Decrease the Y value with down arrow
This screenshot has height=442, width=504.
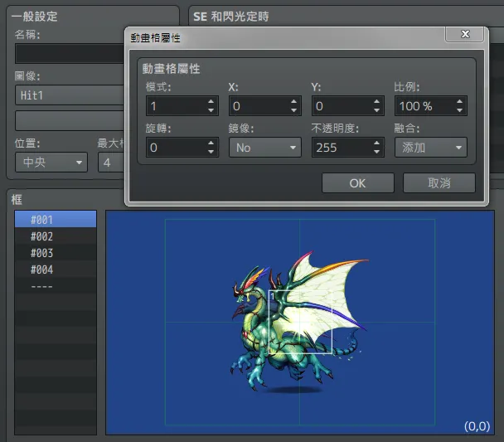point(376,110)
